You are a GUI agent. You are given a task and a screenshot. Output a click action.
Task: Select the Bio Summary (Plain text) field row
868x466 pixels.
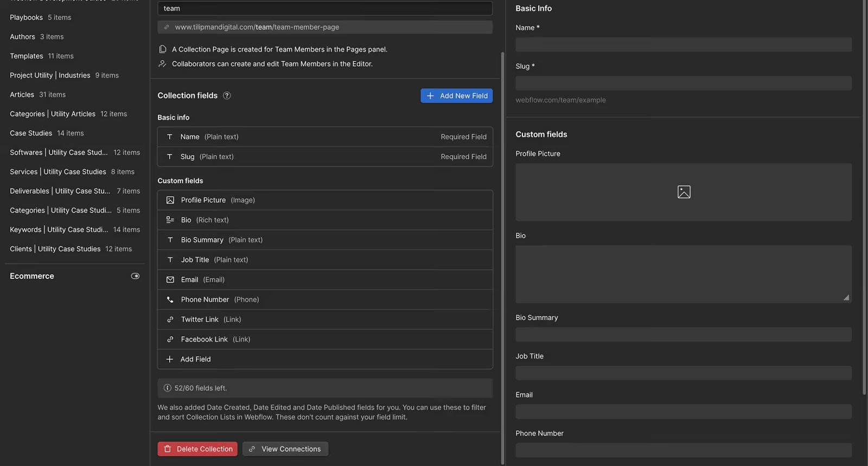325,240
